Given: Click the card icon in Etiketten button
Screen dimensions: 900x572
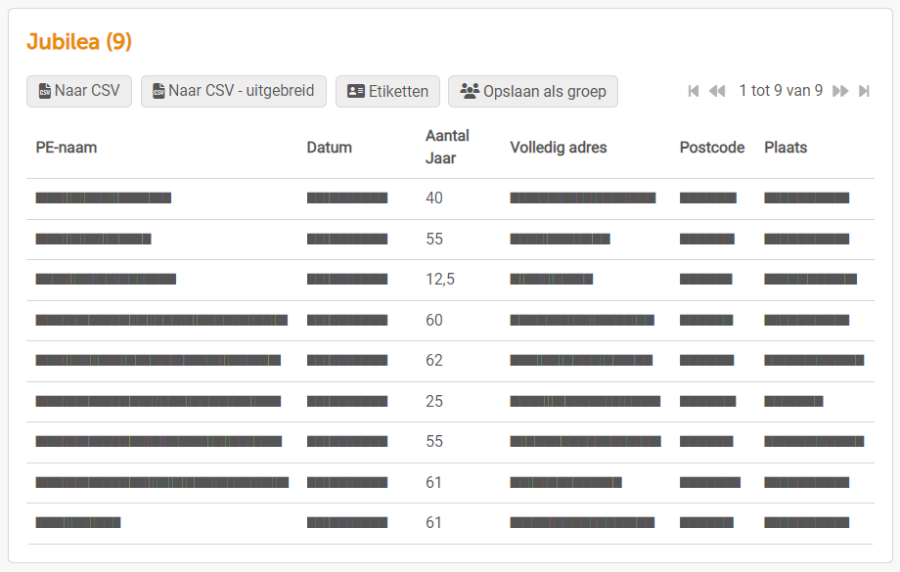Looking at the screenshot, I should point(356,91).
